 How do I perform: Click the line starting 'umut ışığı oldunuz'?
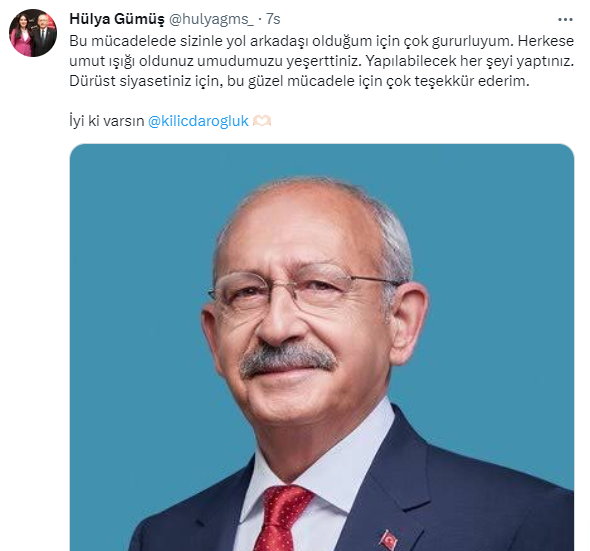[x=321, y=61]
